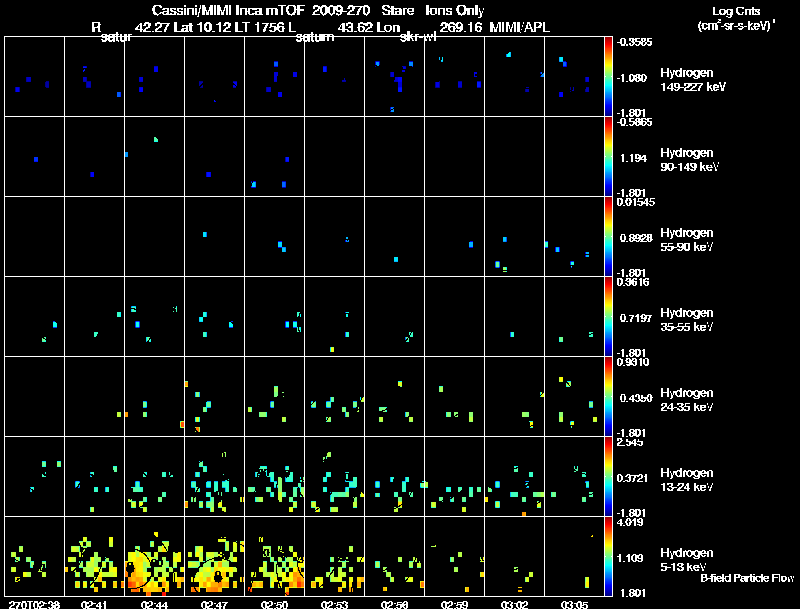Click the 02:56 time label

(x=394, y=604)
